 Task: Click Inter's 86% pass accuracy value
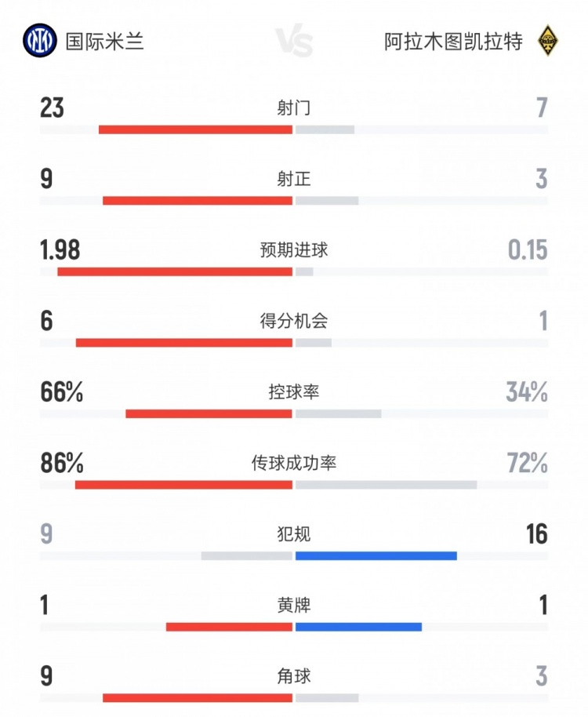click(x=62, y=464)
